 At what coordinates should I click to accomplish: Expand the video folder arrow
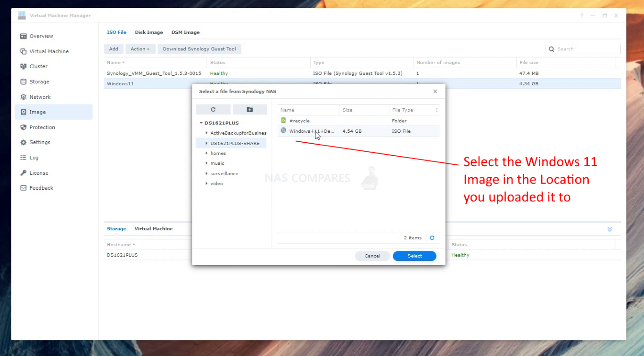click(206, 184)
